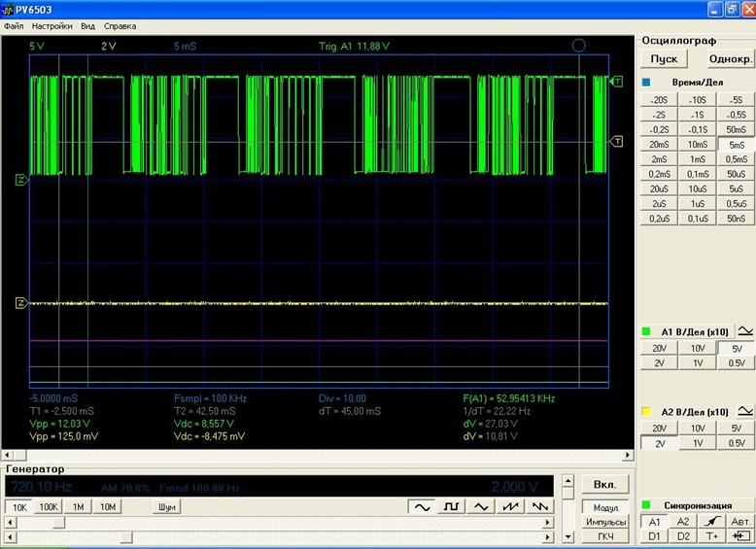The image size is (756, 549).
Task: Click the yellow A2 channel color indicator
Action: click(x=646, y=412)
